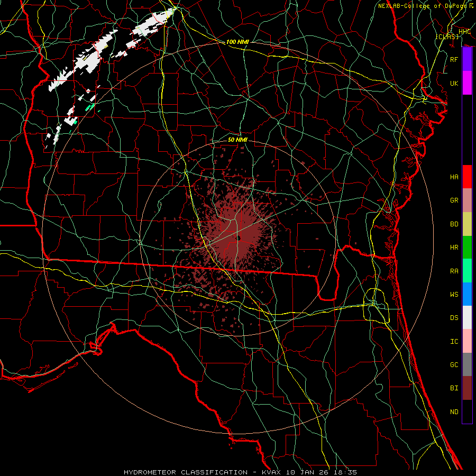Click the 18:35 timestamp
This screenshot has height=476, width=476.
click(x=346, y=472)
